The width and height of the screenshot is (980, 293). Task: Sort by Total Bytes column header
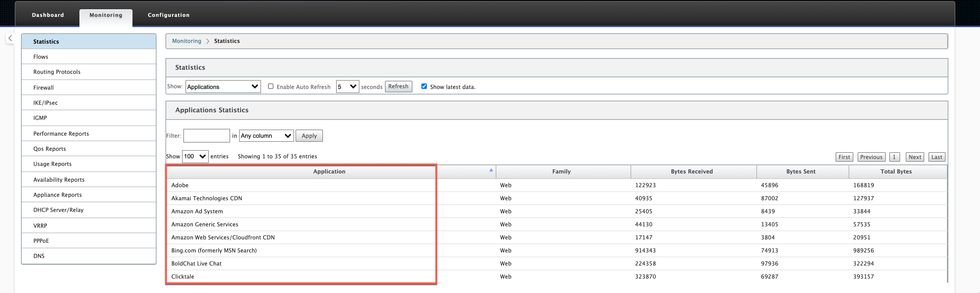(897, 171)
